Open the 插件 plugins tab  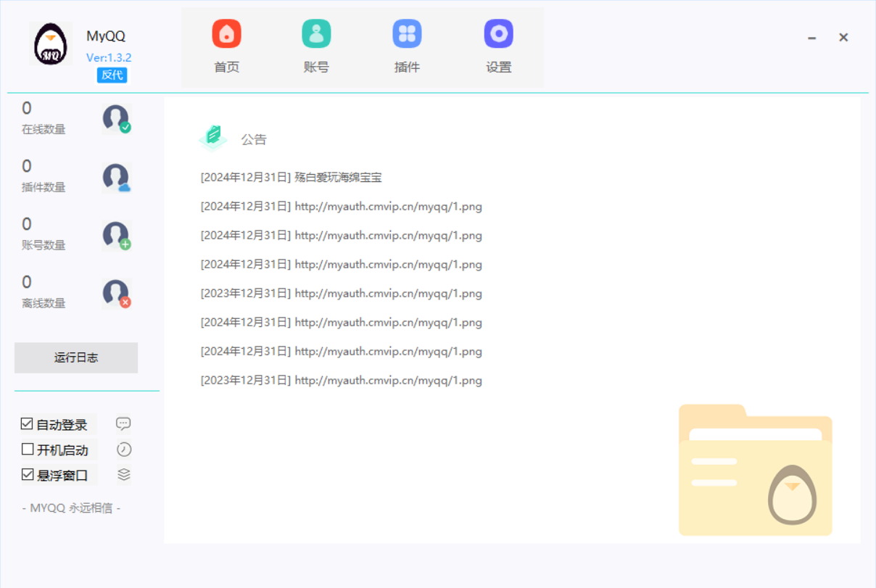click(x=407, y=47)
